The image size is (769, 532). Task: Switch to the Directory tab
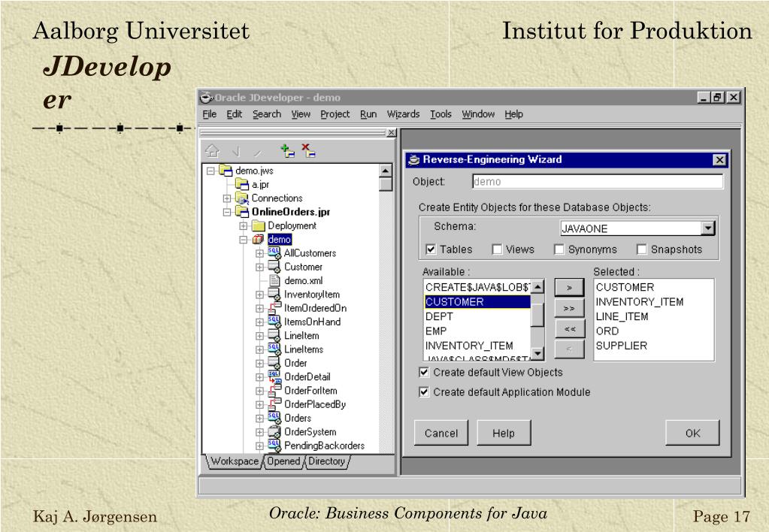pyautogui.click(x=327, y=461)
